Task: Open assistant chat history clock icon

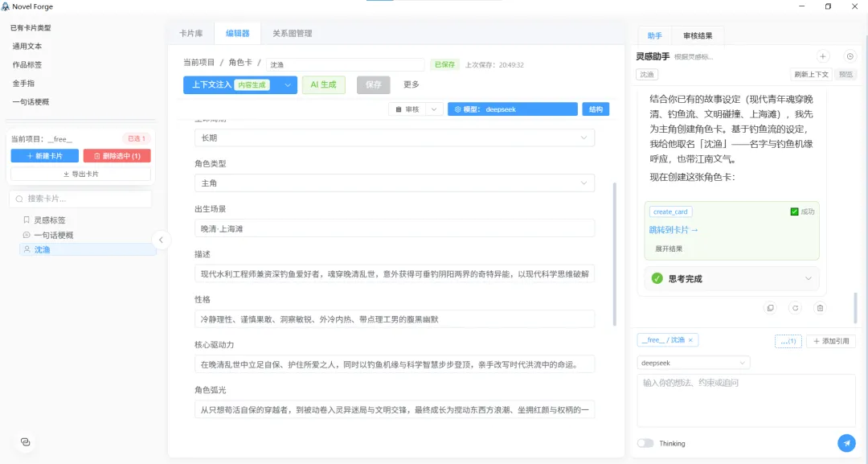Action: 850,56
